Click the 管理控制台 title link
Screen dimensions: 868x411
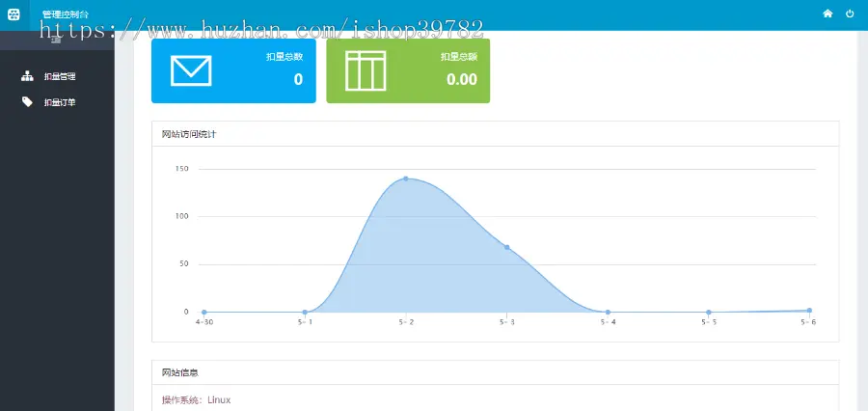pyautogui.click(x=66, y=14)
